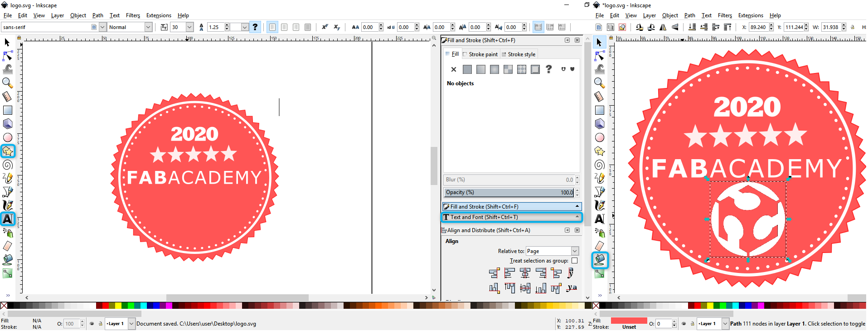868x331 pixels.
Task: Toggle guide lock icon at left ruler corner
Action: 19,38
